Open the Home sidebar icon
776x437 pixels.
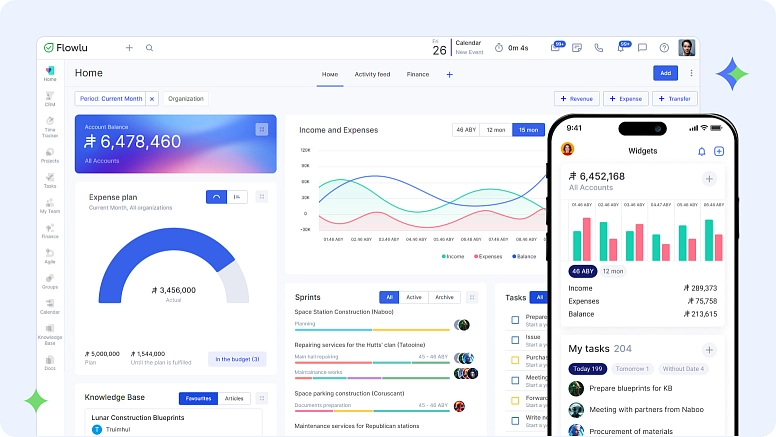coord(50,73)
